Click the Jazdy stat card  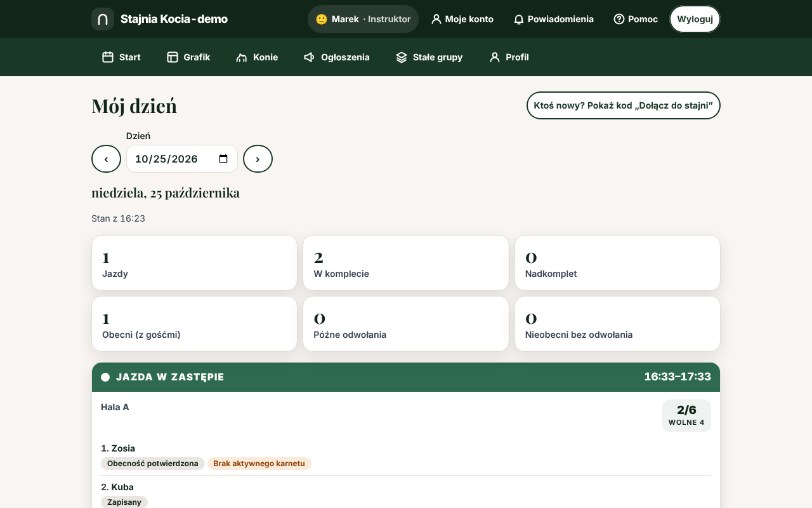(x=195, y=263)
